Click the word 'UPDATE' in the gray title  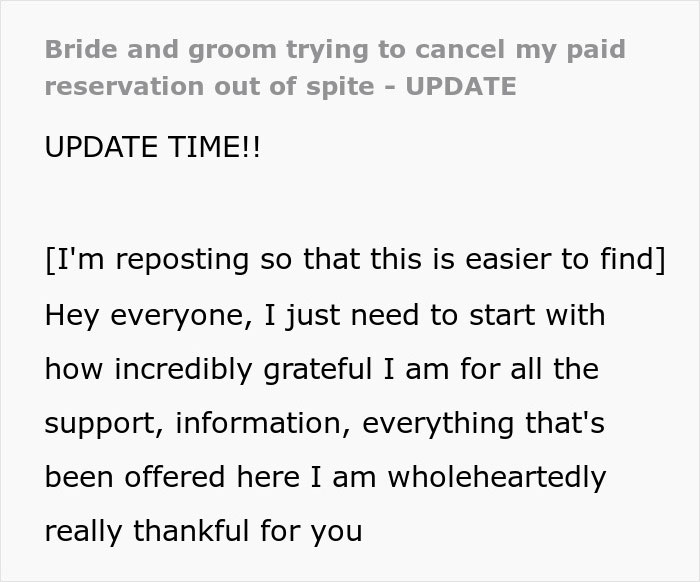tap(461, 86)
